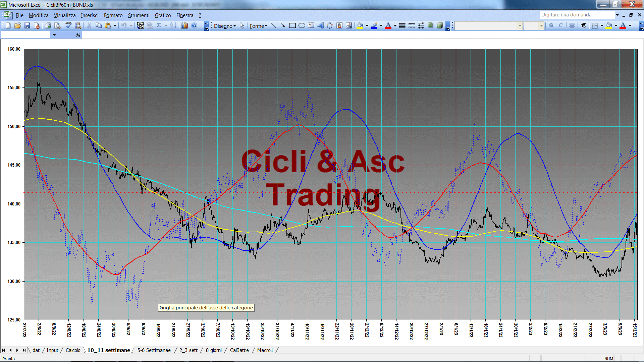Open the font name combo box

(488, 25)
